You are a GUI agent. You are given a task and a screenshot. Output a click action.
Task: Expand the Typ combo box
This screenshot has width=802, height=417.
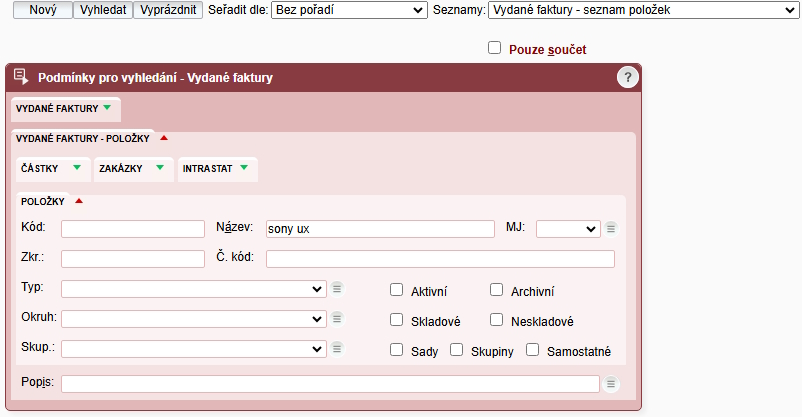(193, 289)
